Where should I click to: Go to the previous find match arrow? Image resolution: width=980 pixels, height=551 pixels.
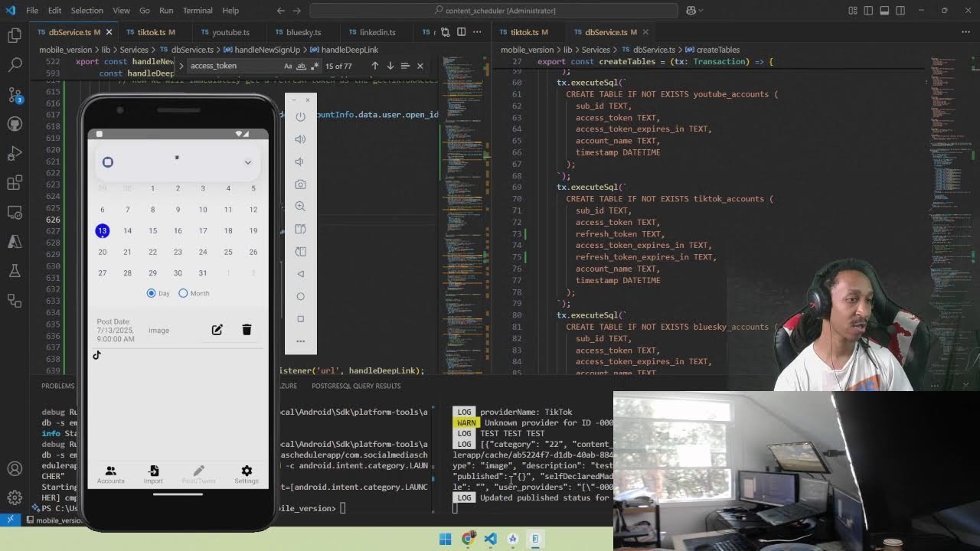(375, 66)
